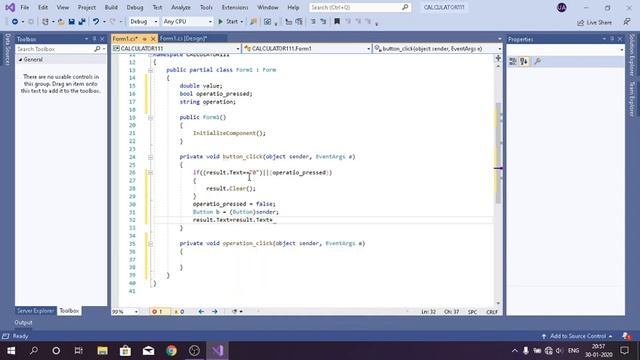
Task: Click the editor vertical scrollbar thumb
Action: 498,153
